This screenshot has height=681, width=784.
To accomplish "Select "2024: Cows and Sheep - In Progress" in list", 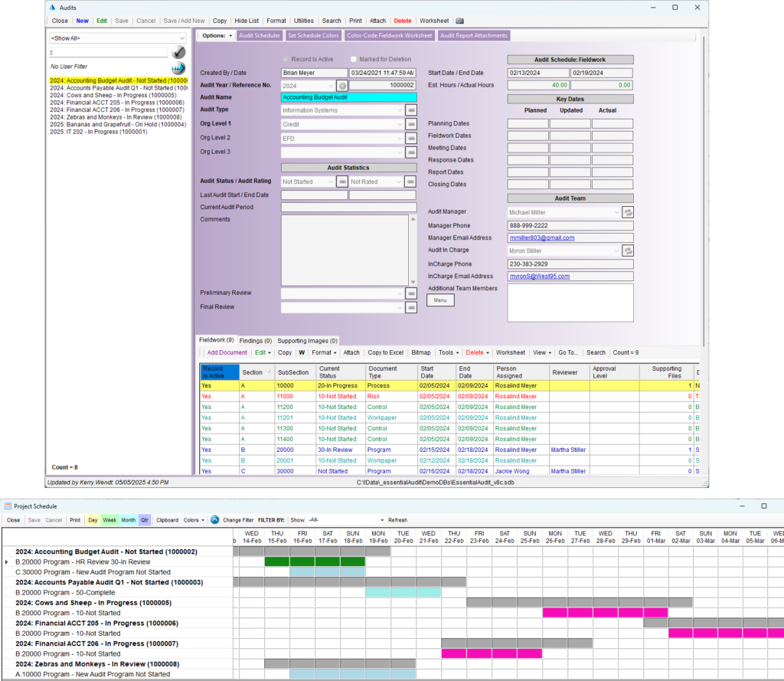I will click(x=113, y=95).
